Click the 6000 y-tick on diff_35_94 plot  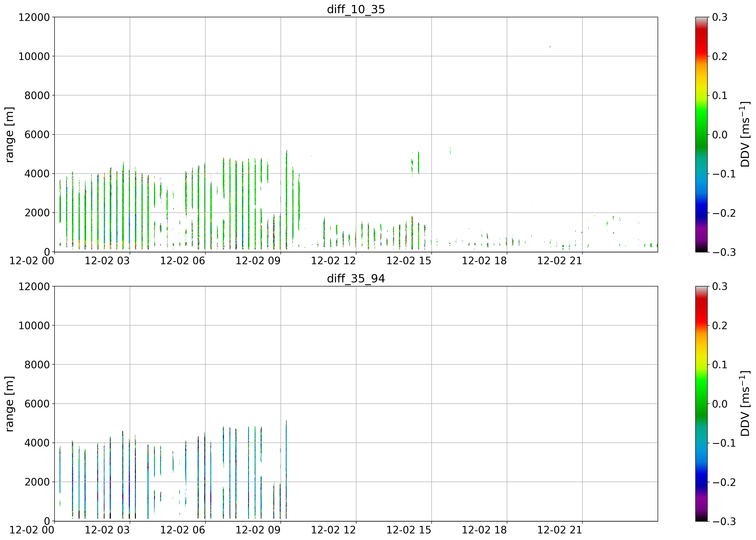[37, 404]
